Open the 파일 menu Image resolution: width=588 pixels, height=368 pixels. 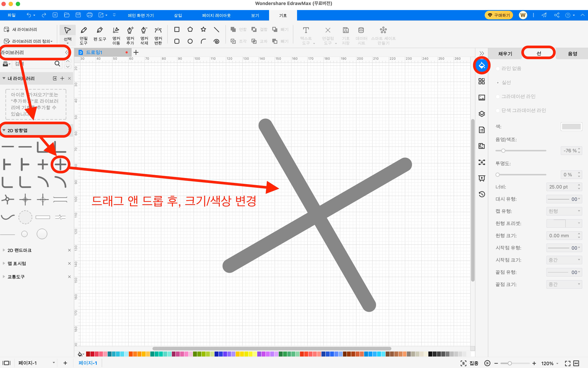(11, 15)
